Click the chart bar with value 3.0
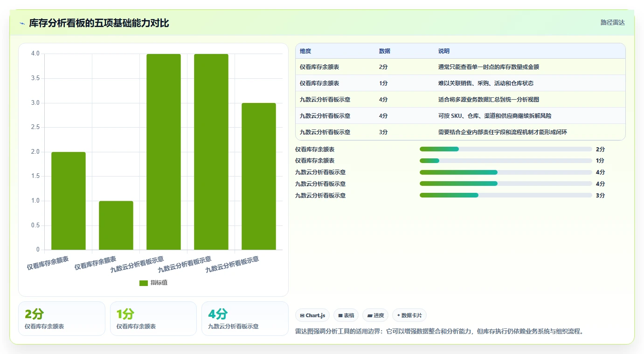This screenshot has height=354, width=644. coord(259,177)
